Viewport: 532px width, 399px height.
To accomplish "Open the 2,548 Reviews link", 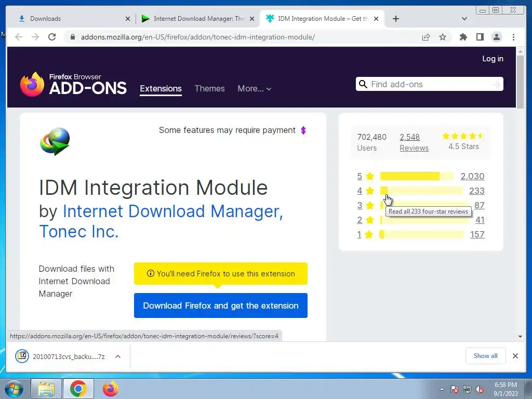I will pyautogui.click(x=414, y=142).
